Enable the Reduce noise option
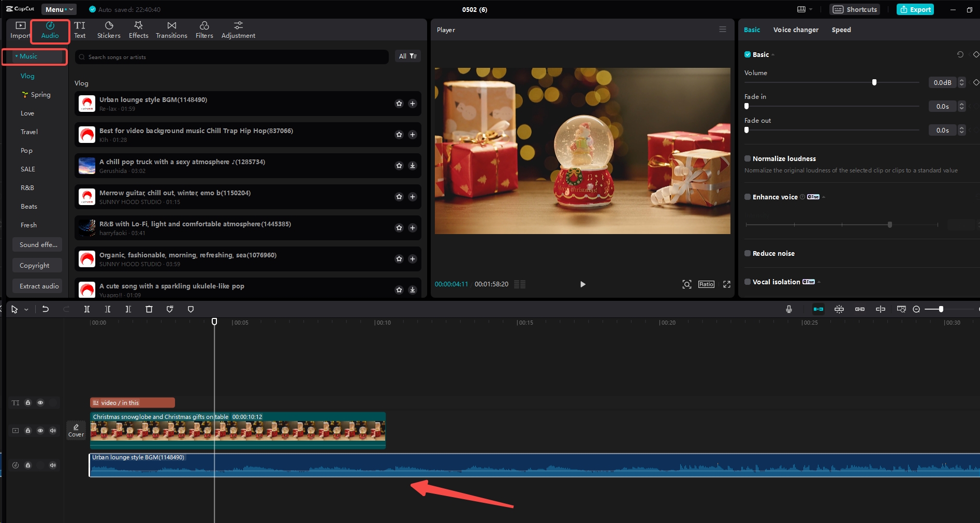This screenshot has height=523, width=980. click(747, 253)
